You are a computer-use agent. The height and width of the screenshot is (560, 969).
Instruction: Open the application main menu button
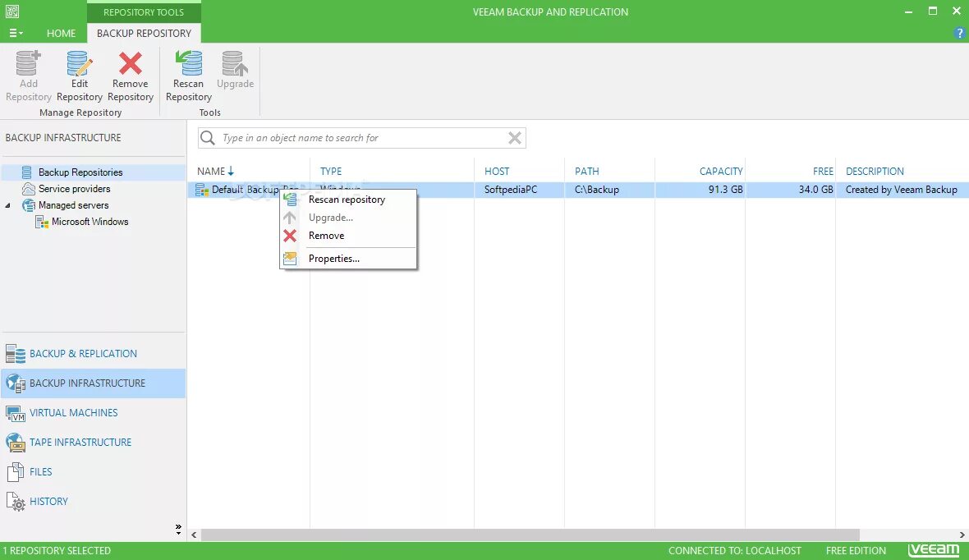pyautogui.click(x=16, y=33)
